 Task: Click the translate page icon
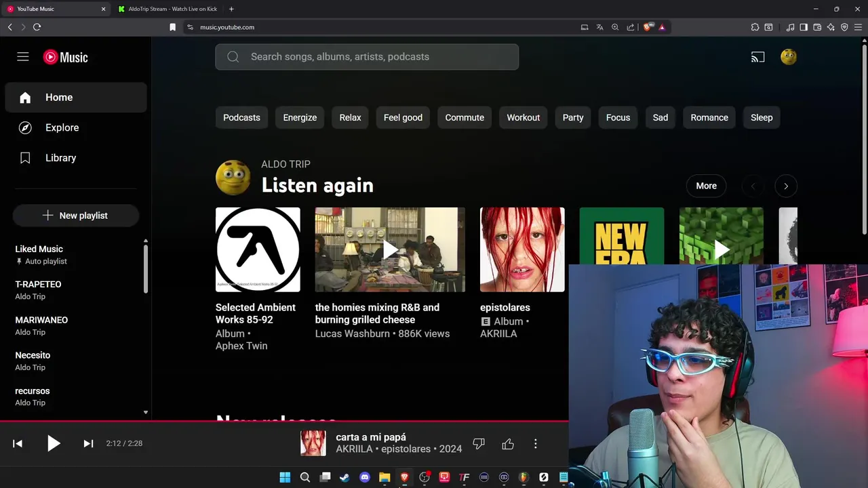(599, 27)
